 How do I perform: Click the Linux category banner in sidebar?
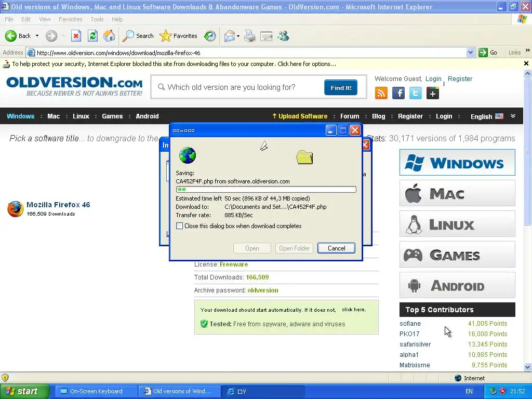[457, 223]
